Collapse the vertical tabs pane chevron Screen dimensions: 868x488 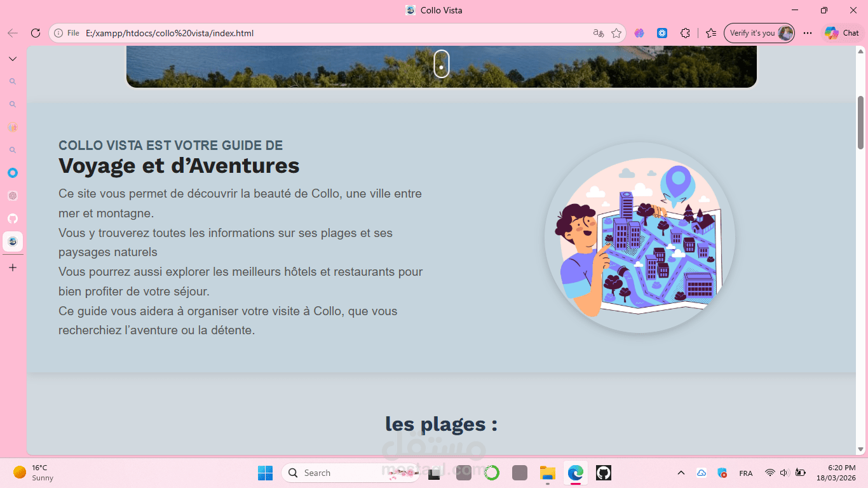pyautogui.click(x=12, y=58)
